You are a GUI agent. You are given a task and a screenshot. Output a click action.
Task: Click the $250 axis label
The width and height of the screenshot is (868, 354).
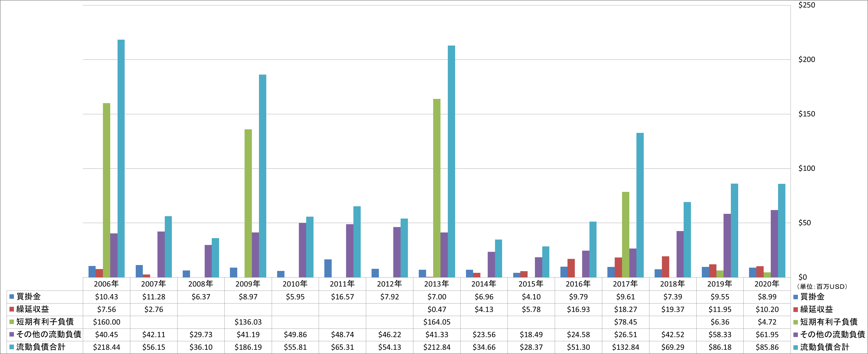click(807, 5)
